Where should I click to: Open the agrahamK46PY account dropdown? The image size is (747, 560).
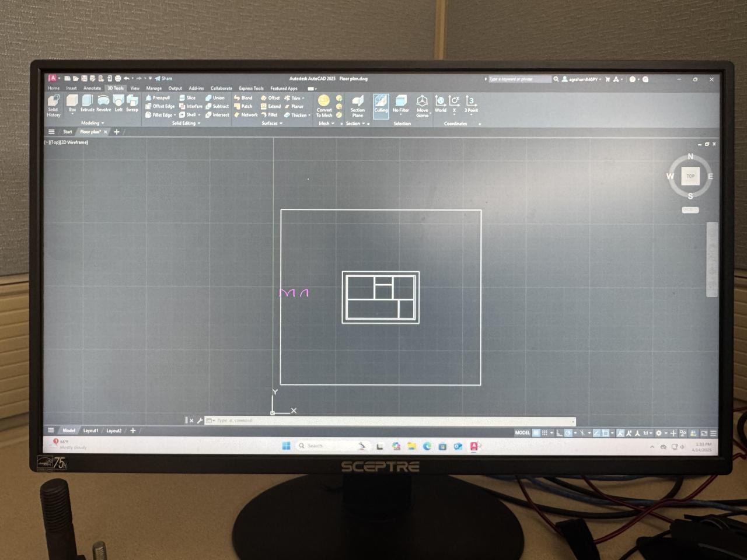[x=583, y=79]
